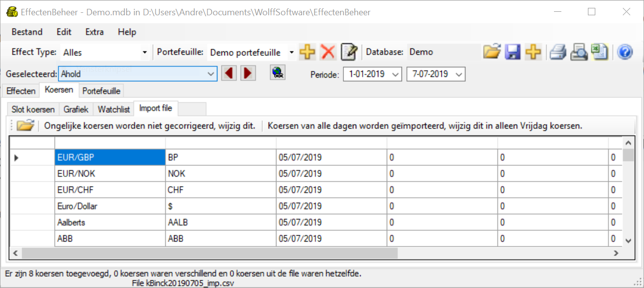Go to previous effect with left red arrow
Viewport: 644px width, 288px height.
228,74
